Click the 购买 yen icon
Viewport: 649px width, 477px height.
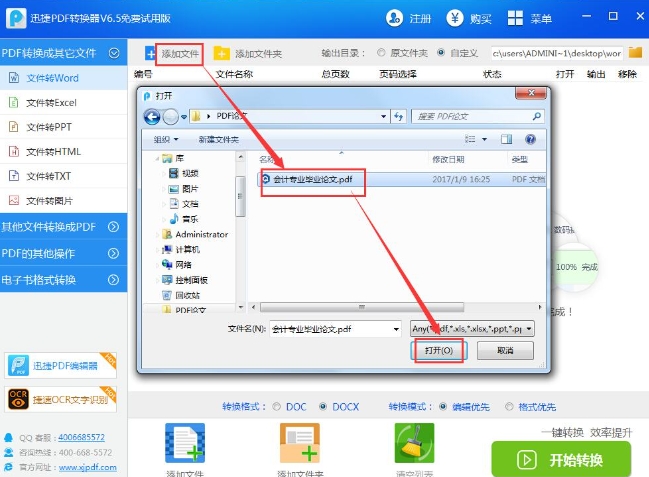click(454, 18)
